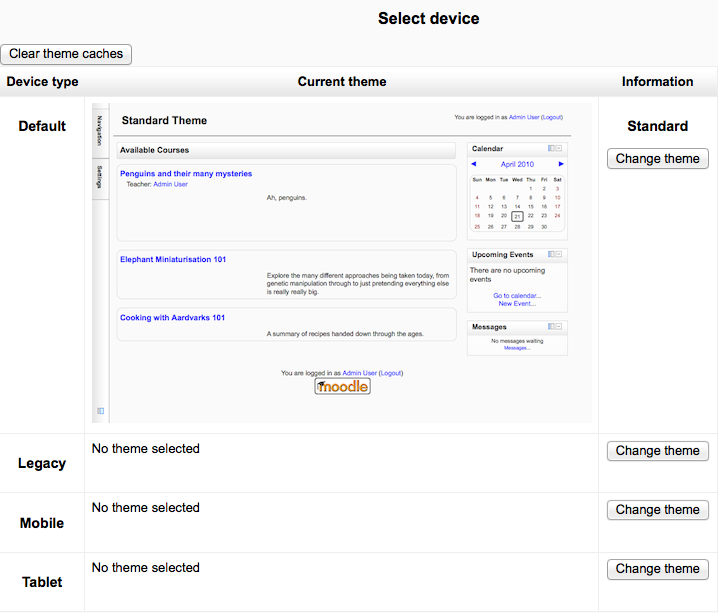Click the Messages link in block
The height and width of the screenshot is (613, 718).
tap(517, 348)
